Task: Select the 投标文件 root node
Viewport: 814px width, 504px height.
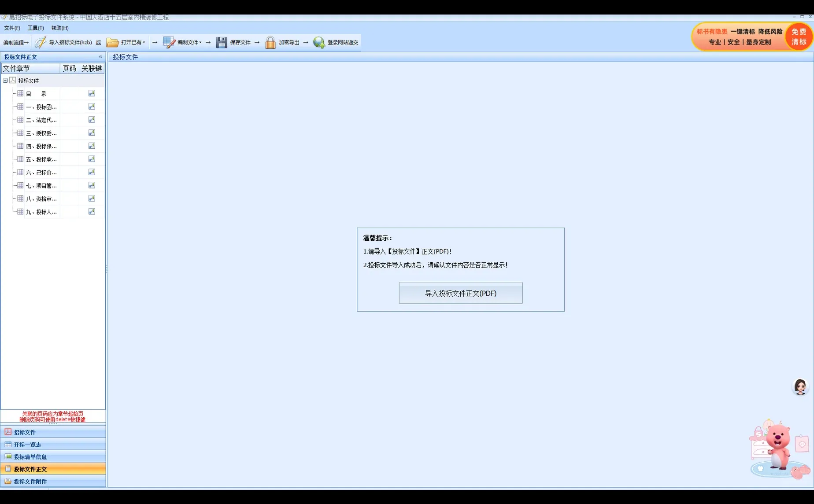Action: click(29, 81)
